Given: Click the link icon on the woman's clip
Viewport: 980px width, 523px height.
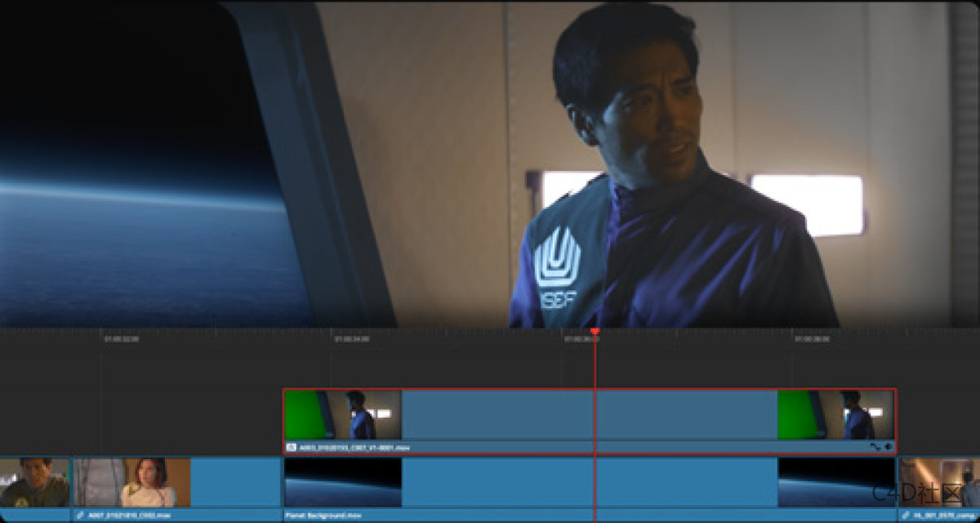Looking at the screenshot, I should (80, 516).
